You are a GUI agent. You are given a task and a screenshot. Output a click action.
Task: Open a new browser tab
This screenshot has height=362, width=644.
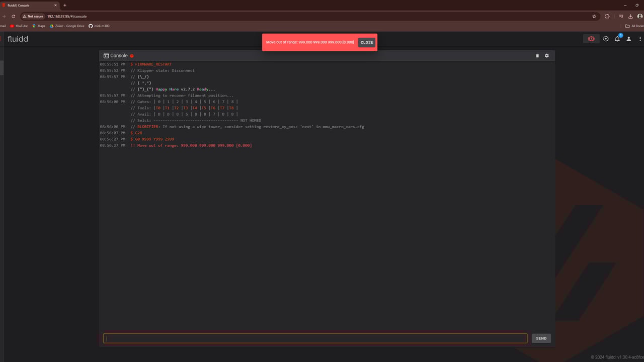65,5
